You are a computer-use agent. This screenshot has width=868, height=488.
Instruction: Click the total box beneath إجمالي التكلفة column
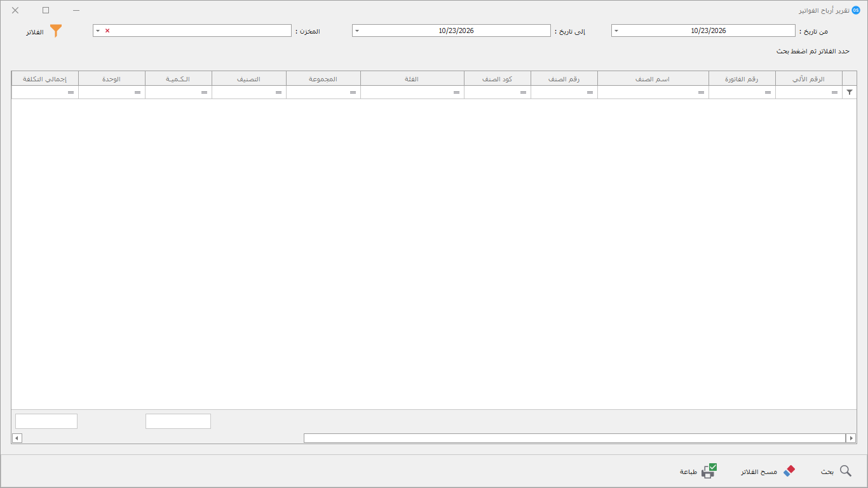tap(46, 421)
